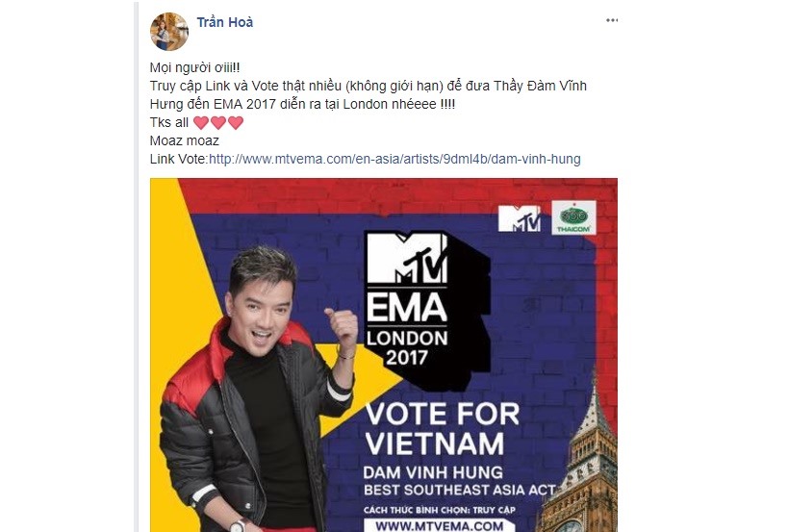
Task: Click the DAM VINH HUNG name on poster
Action: tap(433, 472)
